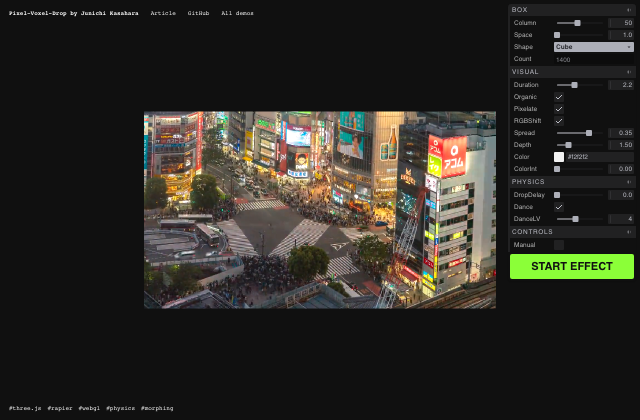Click the #physics tag
Viewport: 640px width, 420px height.
[120, 408]
